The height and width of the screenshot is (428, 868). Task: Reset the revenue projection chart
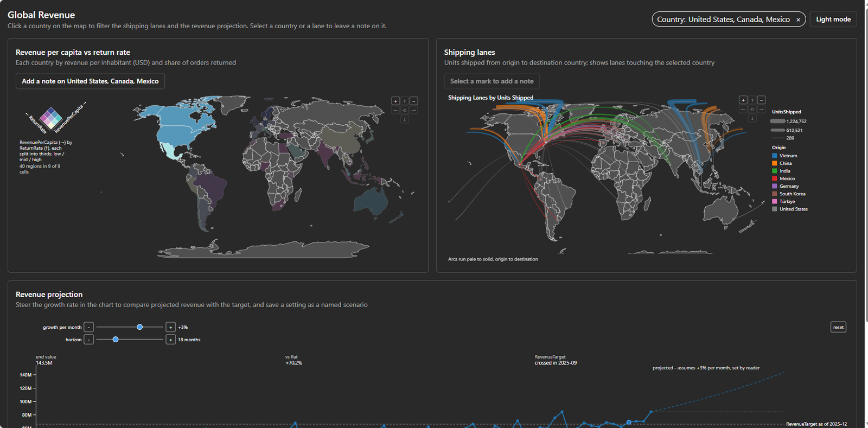838,327
